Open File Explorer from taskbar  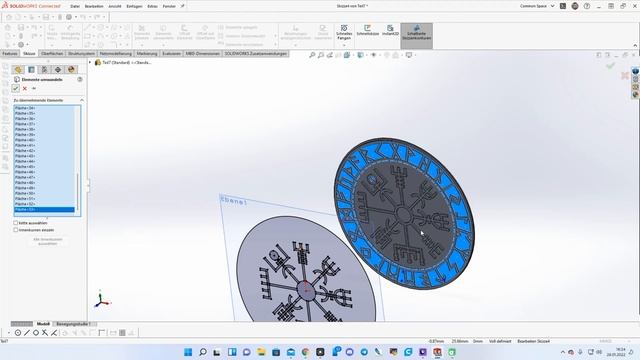point(261,352)
